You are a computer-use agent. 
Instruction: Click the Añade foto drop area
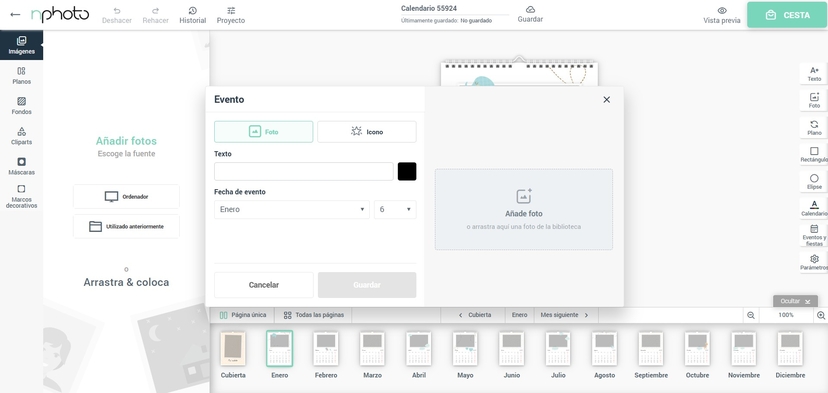(524, 209)
